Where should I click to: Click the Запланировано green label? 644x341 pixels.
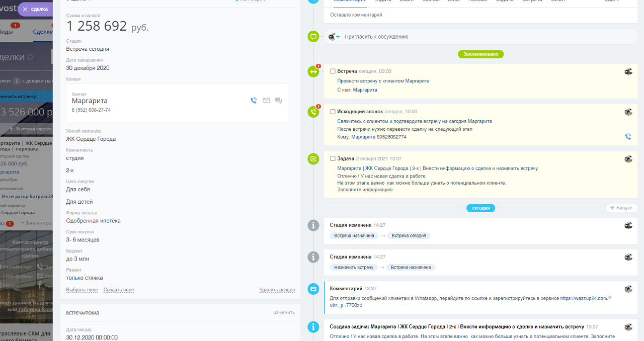click(480, 54)
